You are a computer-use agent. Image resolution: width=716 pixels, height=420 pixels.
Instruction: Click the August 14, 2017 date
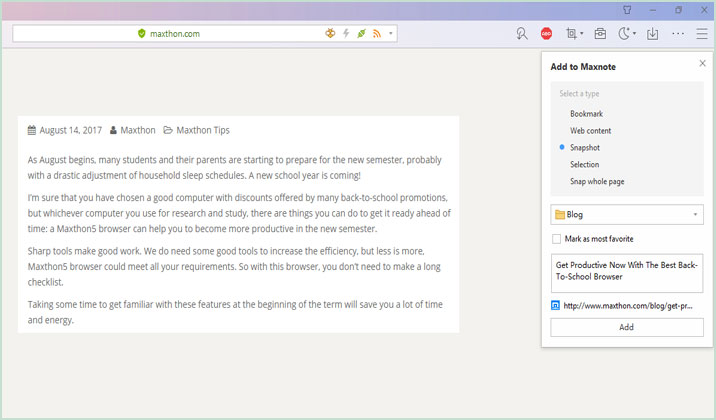[x=71, y=130]
